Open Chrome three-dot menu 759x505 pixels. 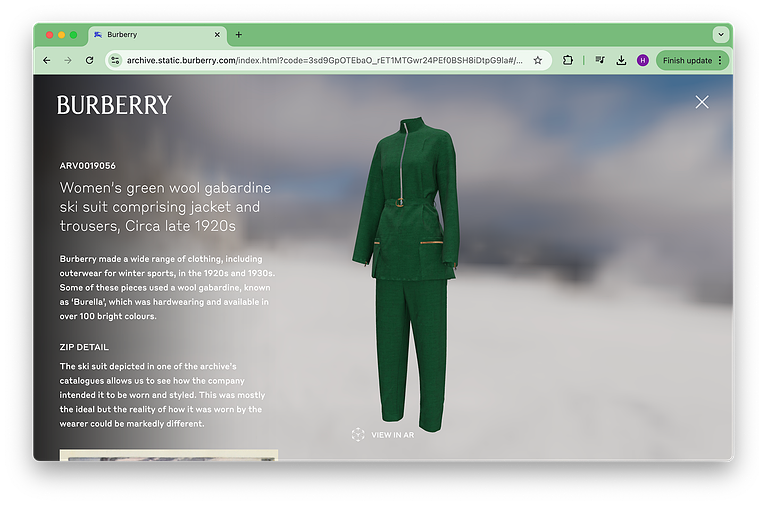coord(720,61)
